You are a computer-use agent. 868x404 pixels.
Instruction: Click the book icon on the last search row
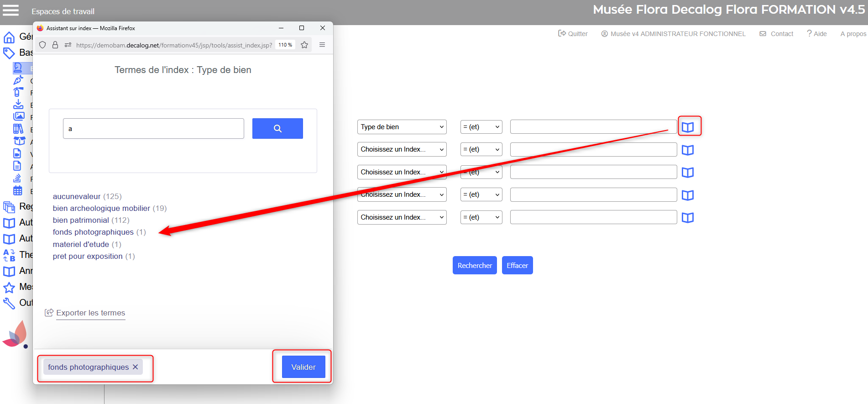[687, 218]
